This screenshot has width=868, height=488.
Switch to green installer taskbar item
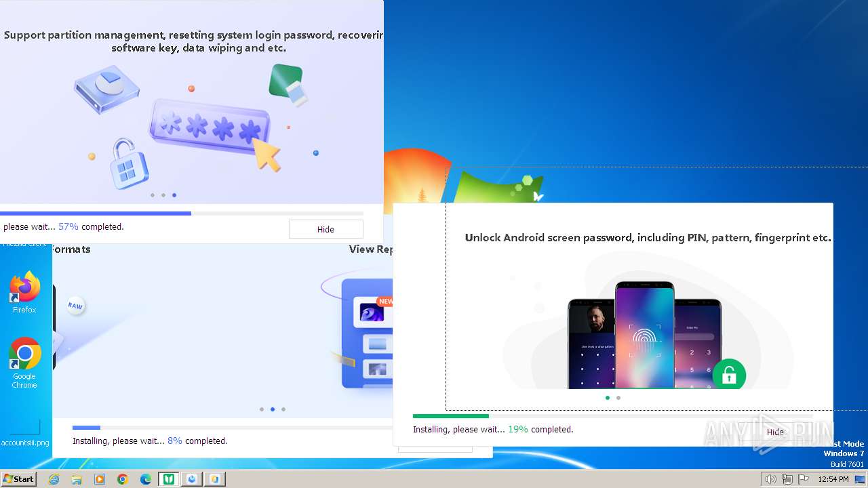pyautogui.click(x=169, y=479)
